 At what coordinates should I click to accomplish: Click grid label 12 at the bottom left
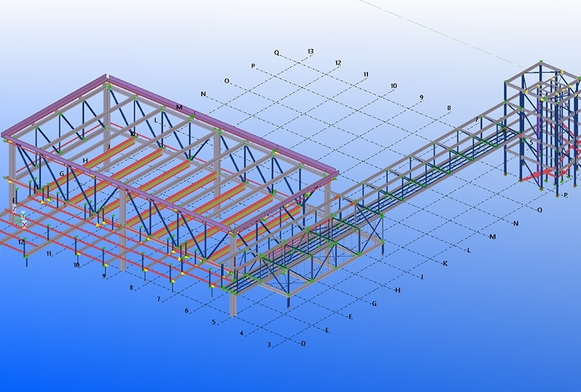point(22,242)
